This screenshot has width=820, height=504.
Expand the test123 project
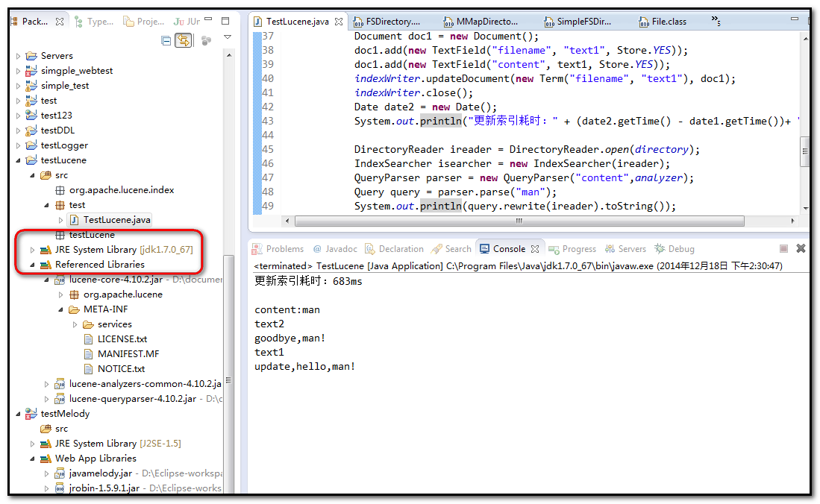[x=18, y=116]
